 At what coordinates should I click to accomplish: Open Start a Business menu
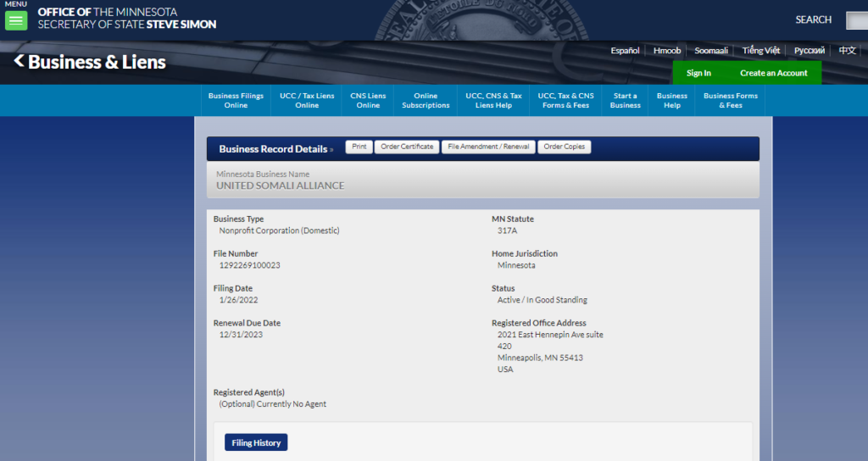(625, 100)
